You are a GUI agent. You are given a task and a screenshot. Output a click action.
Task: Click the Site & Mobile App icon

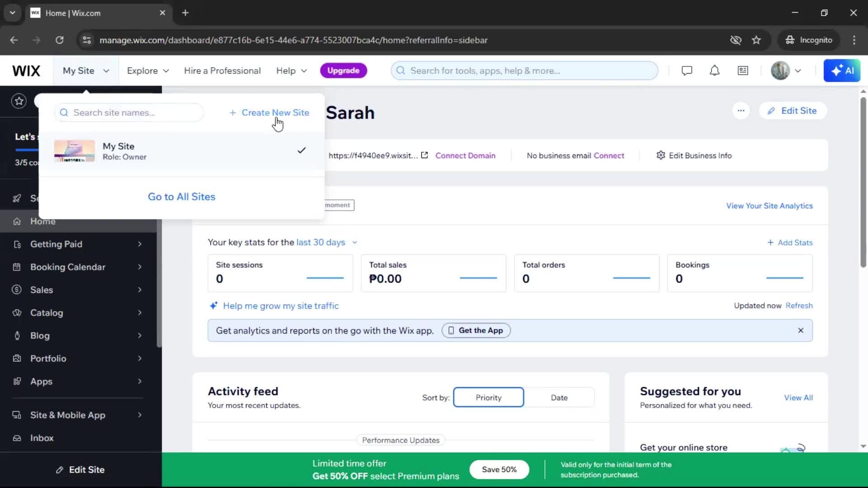tap(17, 415)
